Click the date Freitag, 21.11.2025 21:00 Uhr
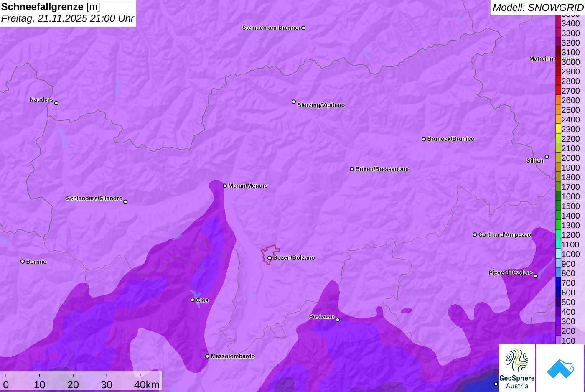 (x=68, y=18)
